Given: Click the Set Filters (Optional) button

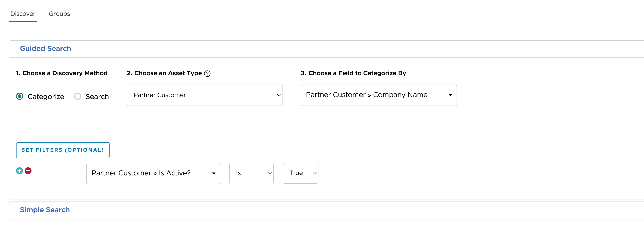Looking at the screenshot, I should pos(63,150).
